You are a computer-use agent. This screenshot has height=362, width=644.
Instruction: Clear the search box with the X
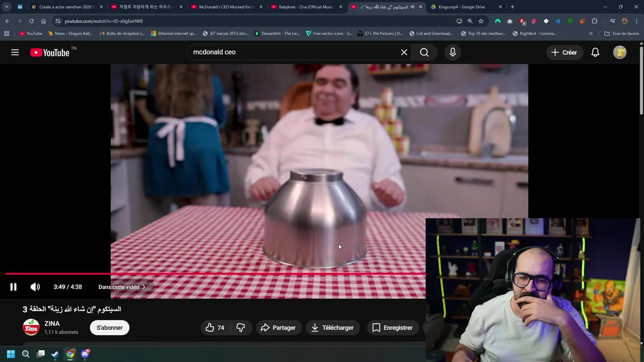404,52
